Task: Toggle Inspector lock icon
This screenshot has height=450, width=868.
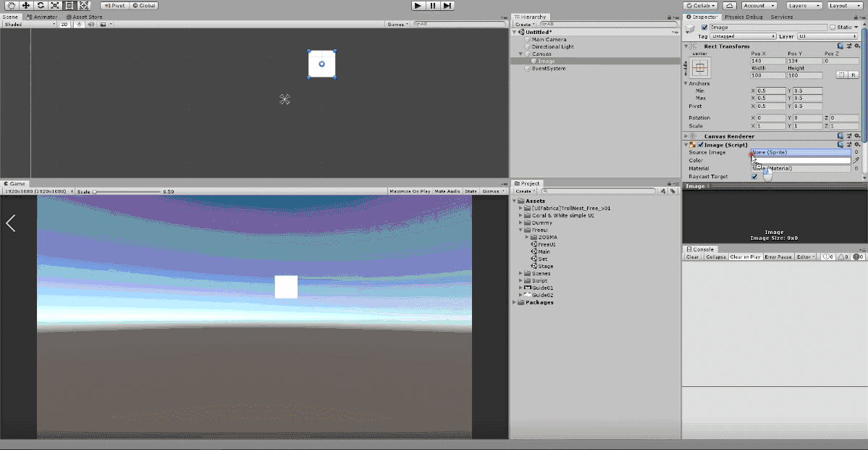Action: (x=857, y=17)
